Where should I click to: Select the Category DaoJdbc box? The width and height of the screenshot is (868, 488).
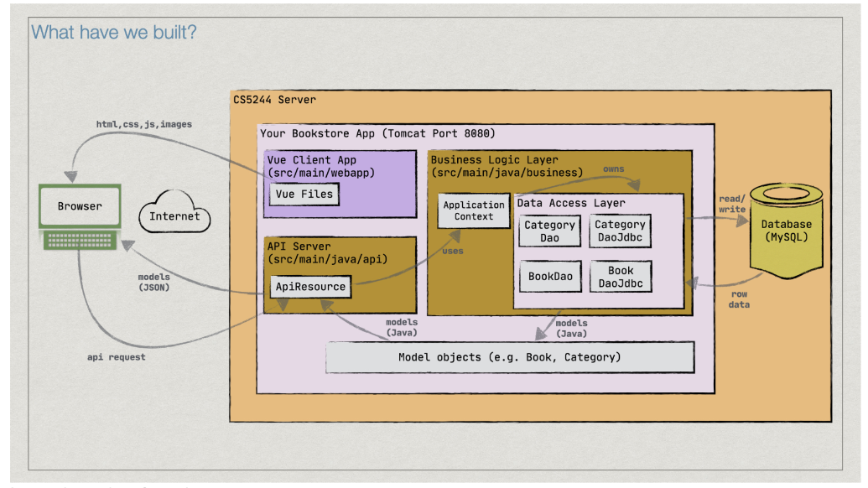(620, 231)
